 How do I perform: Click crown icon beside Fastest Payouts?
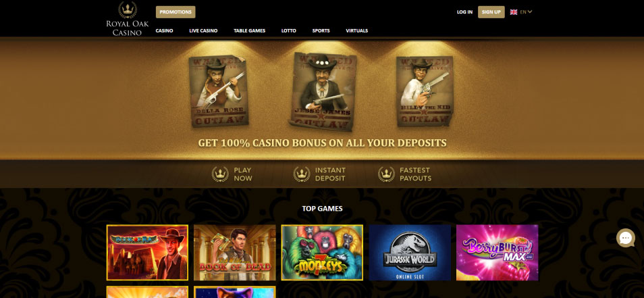point(386,174)
